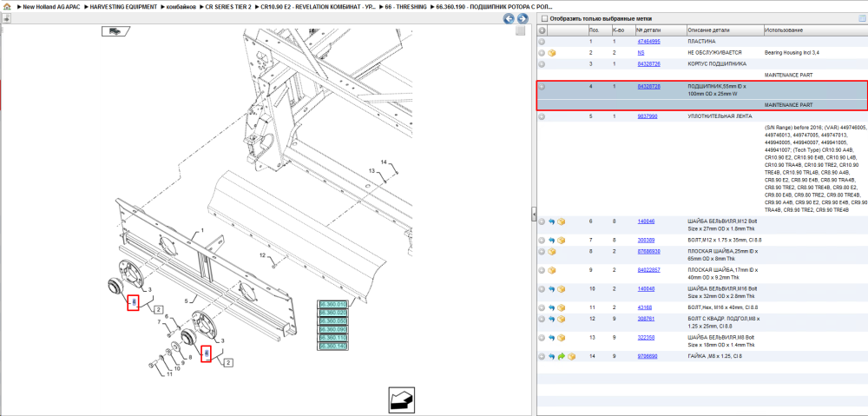Open part number link 9706690
This screenshot has width=868, height=416.
(x=648, y=356)
